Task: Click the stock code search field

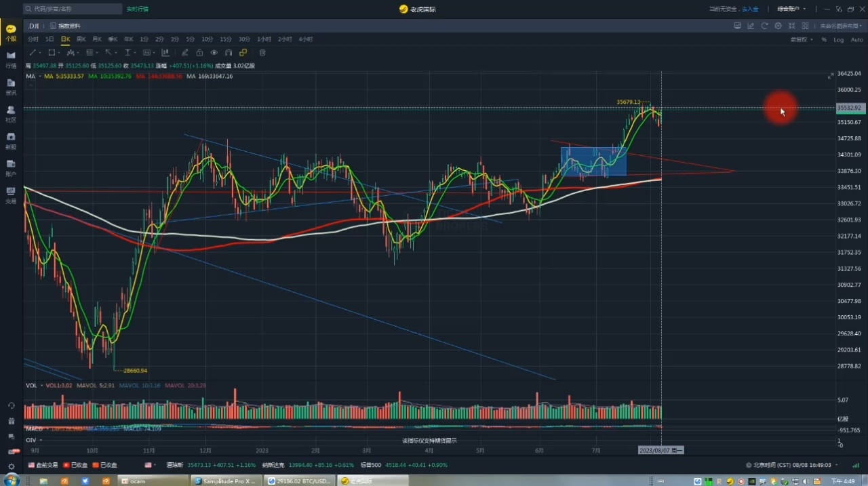Action: click(x=73, y=9)
